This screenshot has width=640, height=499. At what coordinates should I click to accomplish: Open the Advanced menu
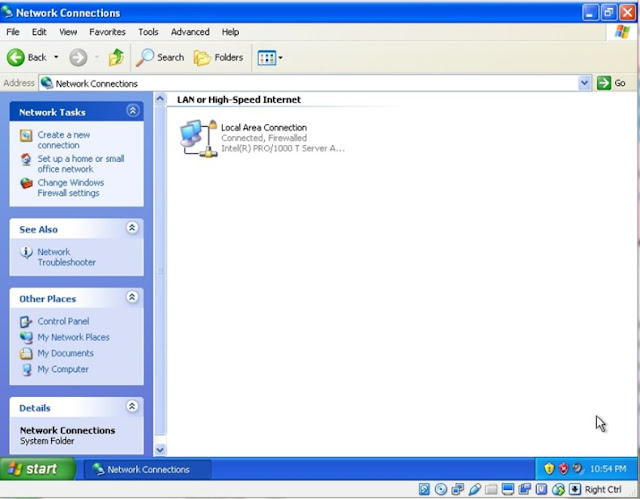click(x=190, y=32)
